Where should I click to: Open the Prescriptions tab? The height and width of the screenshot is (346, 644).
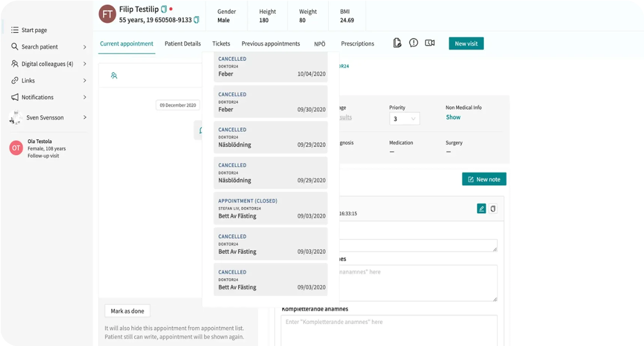pyautogui.click(x=357, y=44)
